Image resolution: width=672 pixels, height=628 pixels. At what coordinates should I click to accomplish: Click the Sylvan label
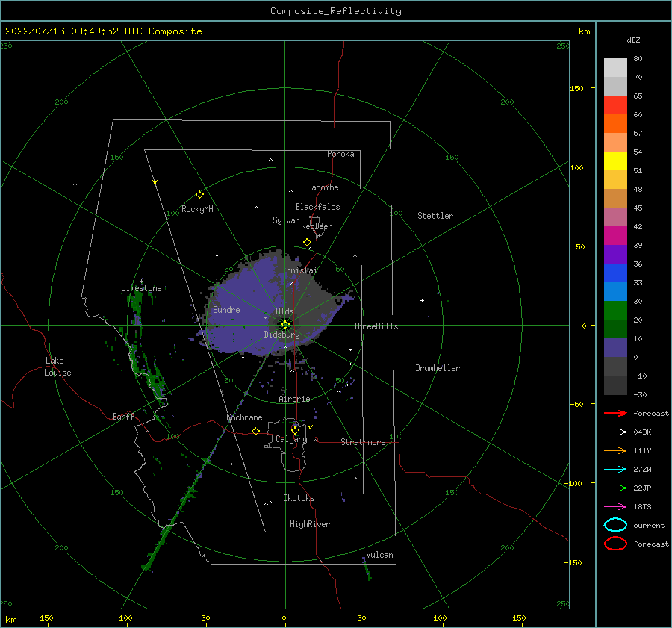[286, 220]
